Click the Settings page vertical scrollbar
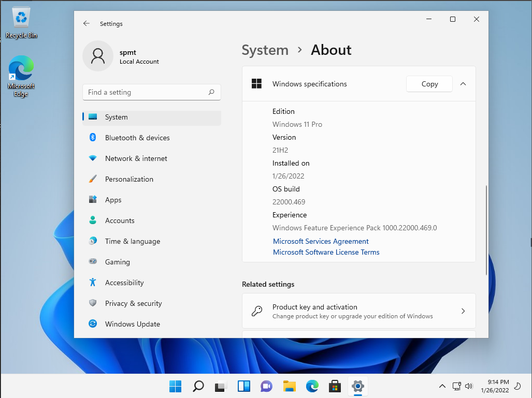Image resolution: width=532 pixels, height=398 pixels. pos(486,230)
